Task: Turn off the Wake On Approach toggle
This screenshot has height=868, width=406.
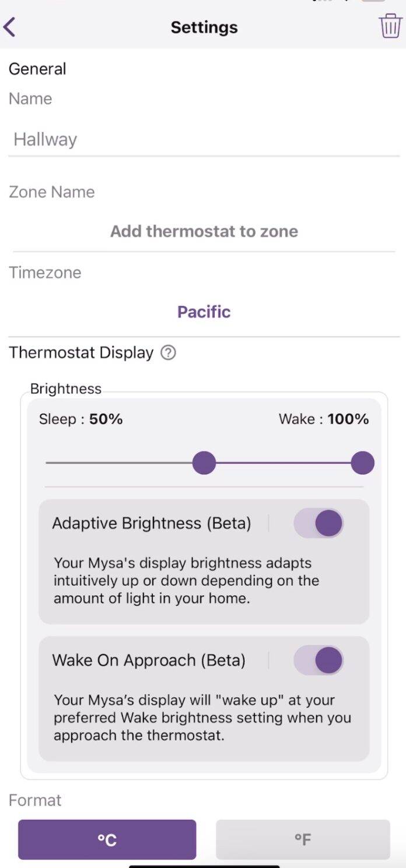Action: pyautogui.click(x=318, y=660)
